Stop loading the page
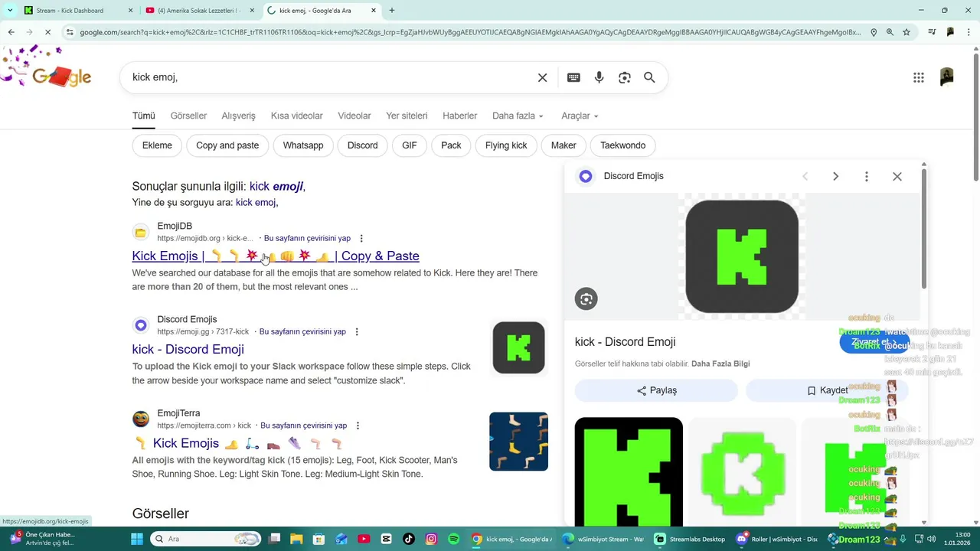Viewport: 980px width, 551px height. 47,32
